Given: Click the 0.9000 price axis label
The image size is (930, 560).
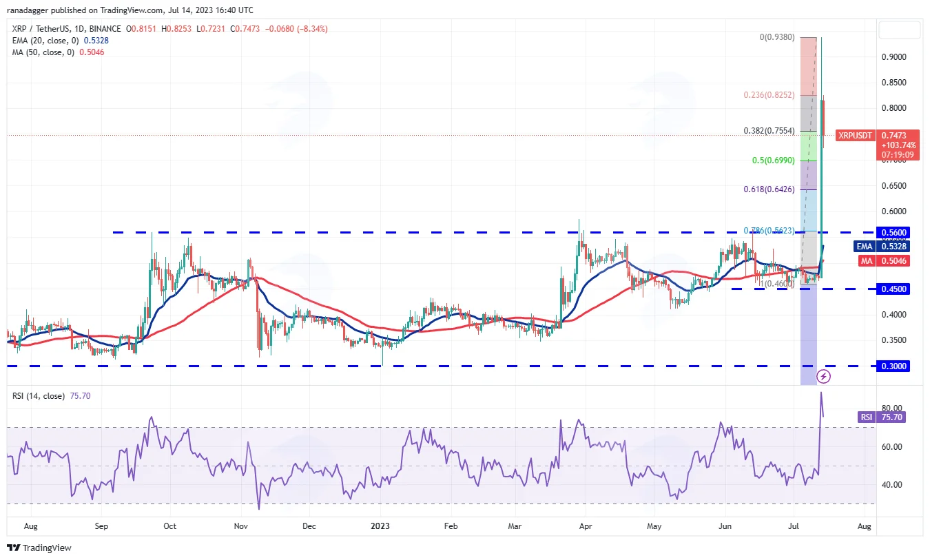Looking at the screenshot, I should 896,56.
